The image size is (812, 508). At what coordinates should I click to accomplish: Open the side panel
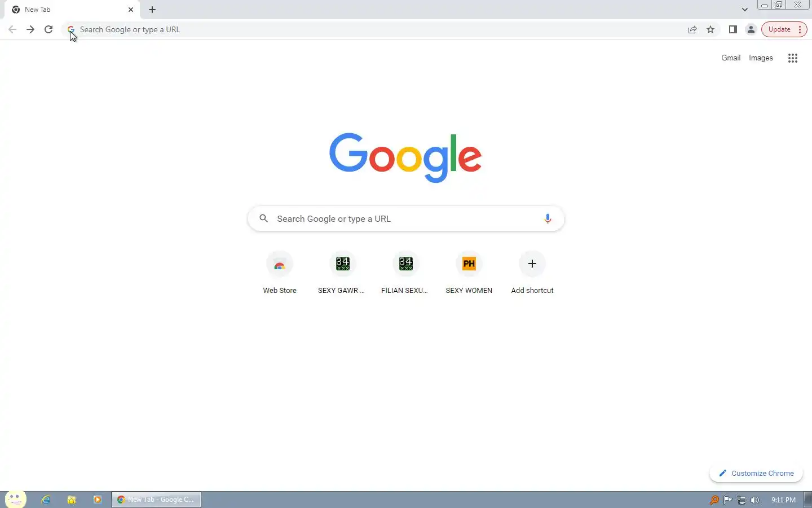[733, 29]
